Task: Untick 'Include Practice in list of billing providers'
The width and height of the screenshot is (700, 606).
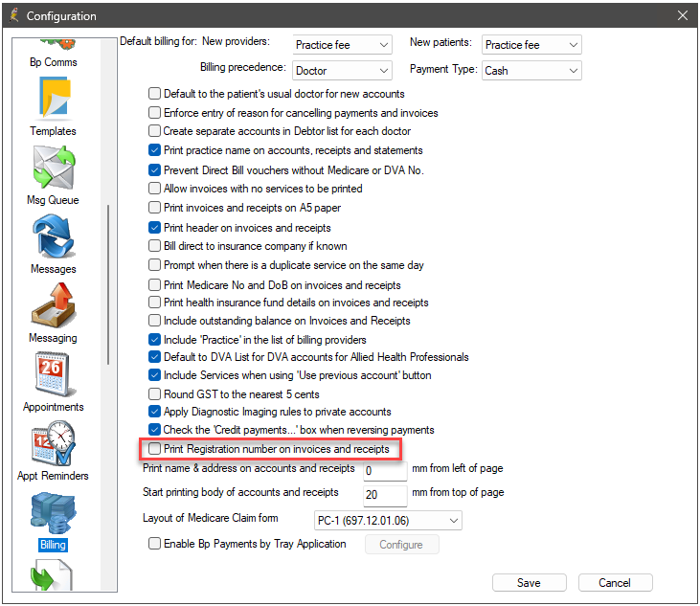Action: [x=154, y=340]
